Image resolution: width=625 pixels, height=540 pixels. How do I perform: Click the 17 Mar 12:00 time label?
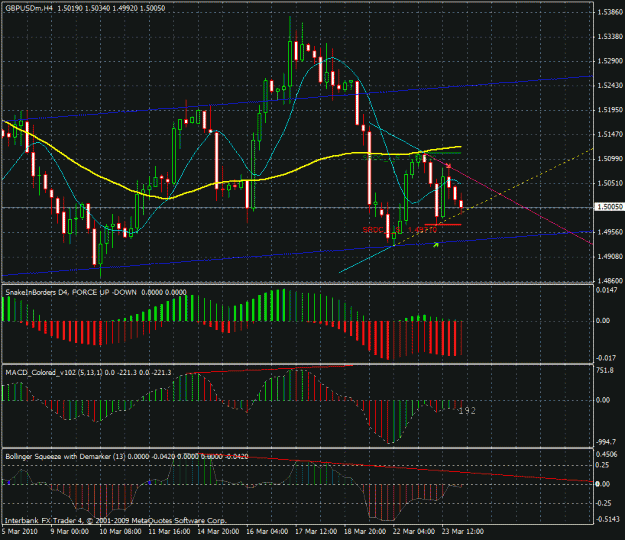tap(316, 532)
